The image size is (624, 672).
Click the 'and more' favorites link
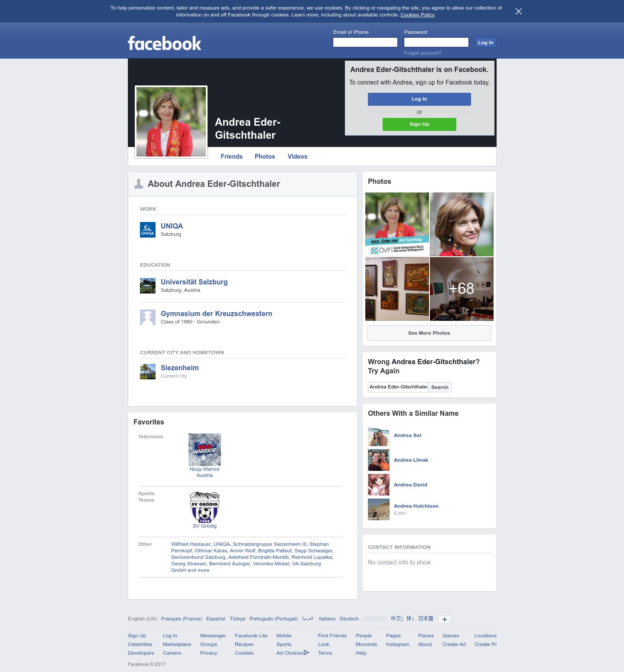point(198,570)
